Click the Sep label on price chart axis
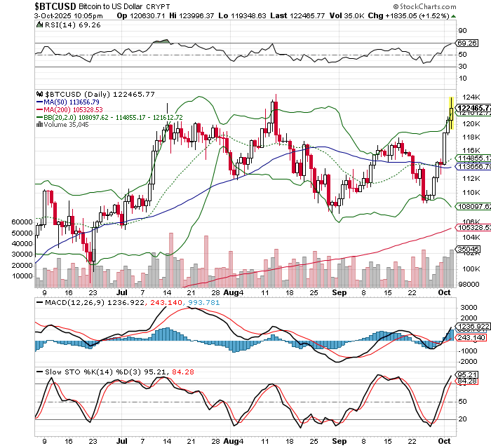The height and width of the screenshot is (448, 491). click(x=339, y=291)
